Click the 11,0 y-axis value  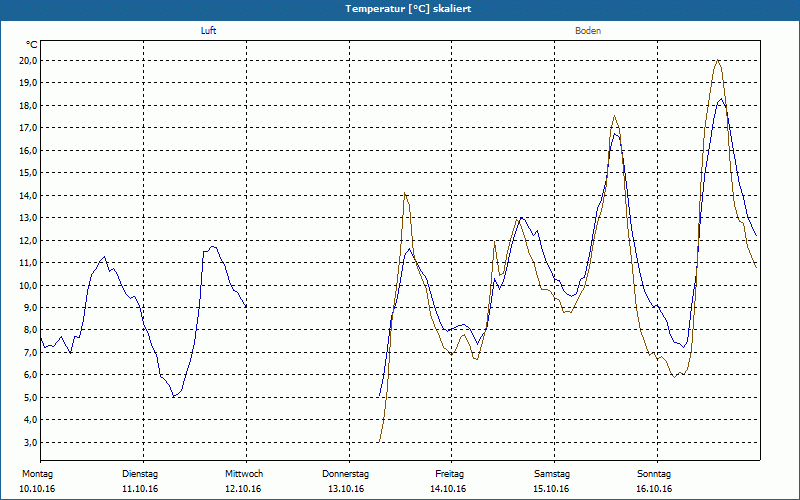tap(28, 263)
